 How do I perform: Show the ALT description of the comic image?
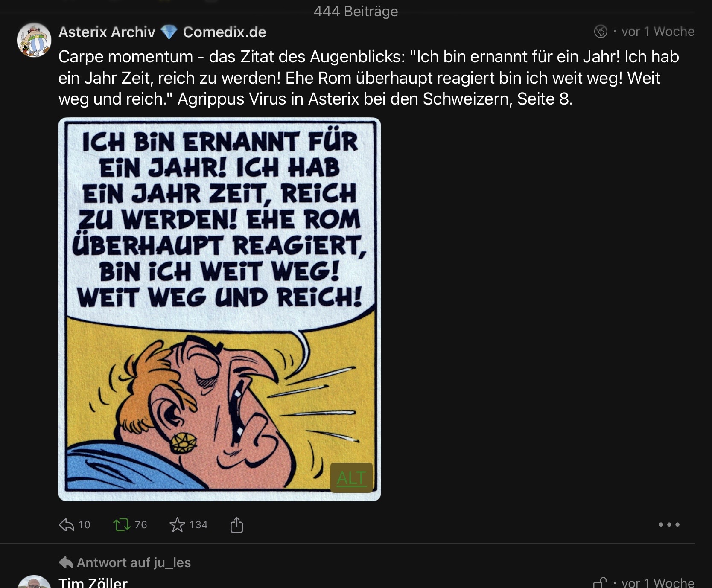coord(351,478)
